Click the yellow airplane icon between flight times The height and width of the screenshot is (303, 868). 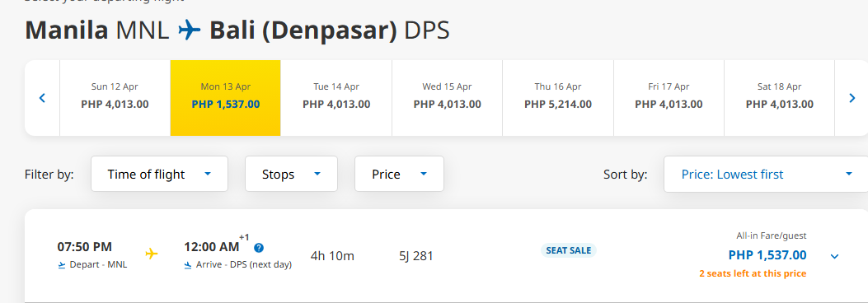coord(152,254)
